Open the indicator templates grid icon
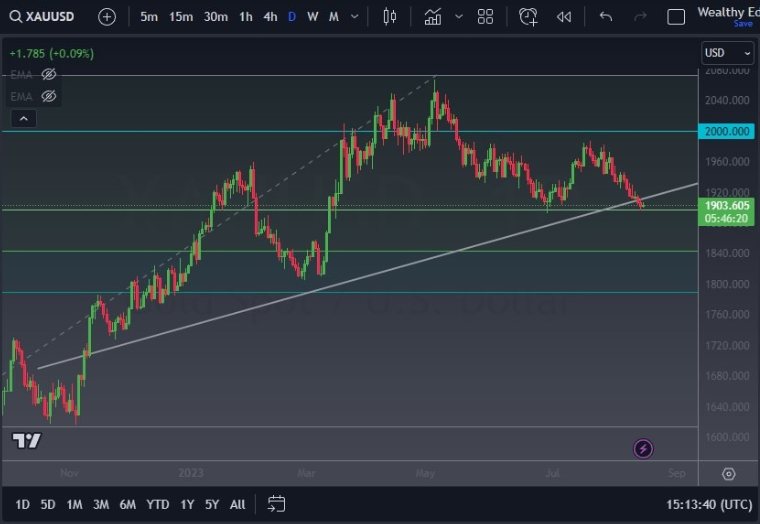Viewport: 760px width, 524px height. click(485, 17)
